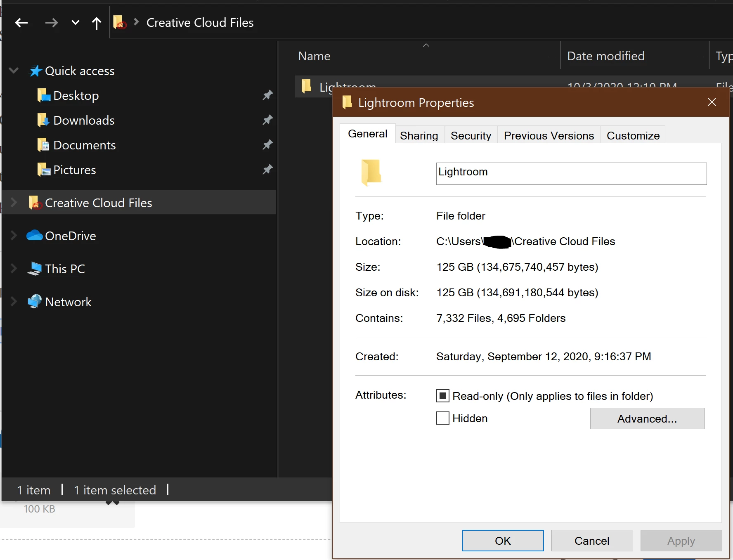Click the File folder type text
Image resolution: width=733 pixels, height=560 pixels.
461,216
